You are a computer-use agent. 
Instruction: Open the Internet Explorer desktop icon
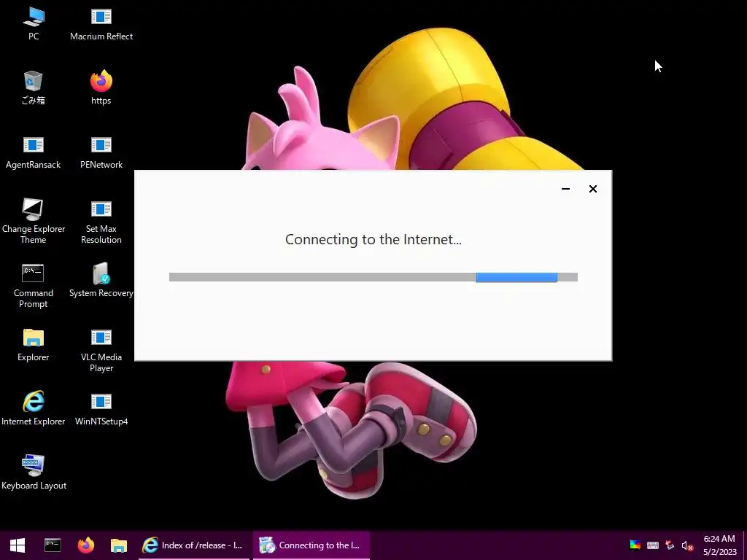34,408
